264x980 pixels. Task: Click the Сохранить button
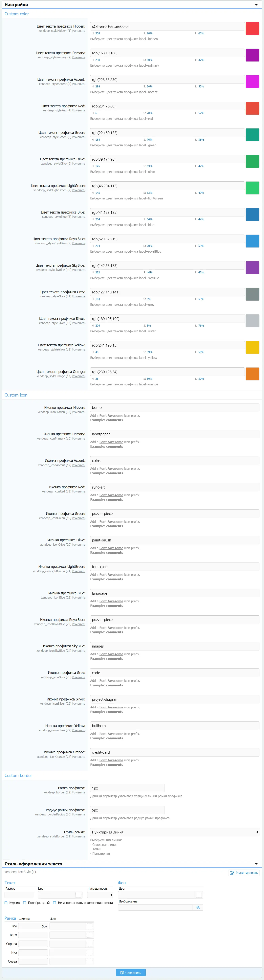tap(130, 972)
